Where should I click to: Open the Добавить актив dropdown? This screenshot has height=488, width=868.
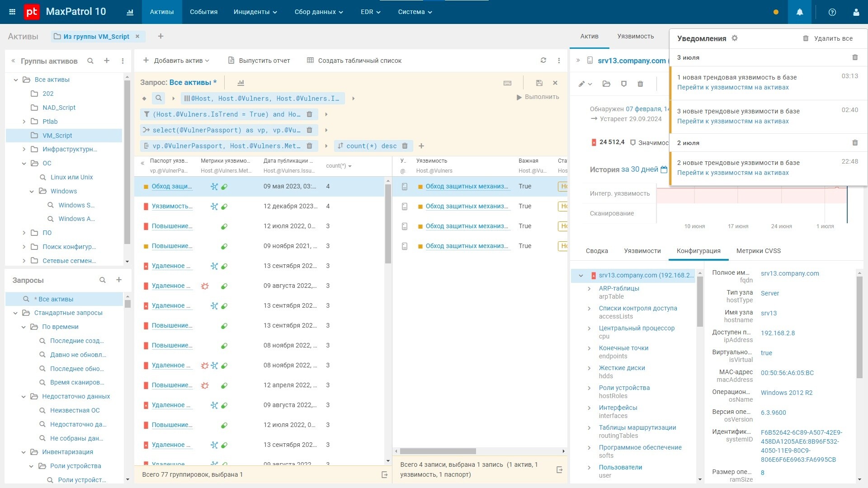coord(176,61)
